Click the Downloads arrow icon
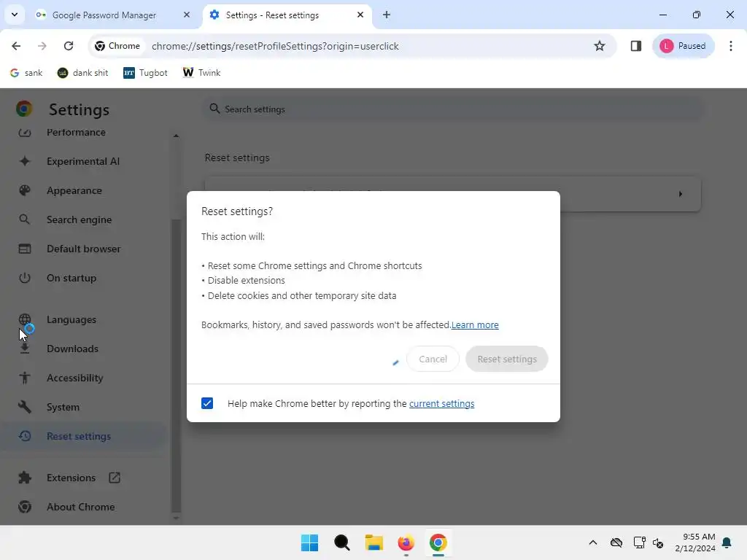The height and width of the screenshot is (560, 747). coord(24,349)
